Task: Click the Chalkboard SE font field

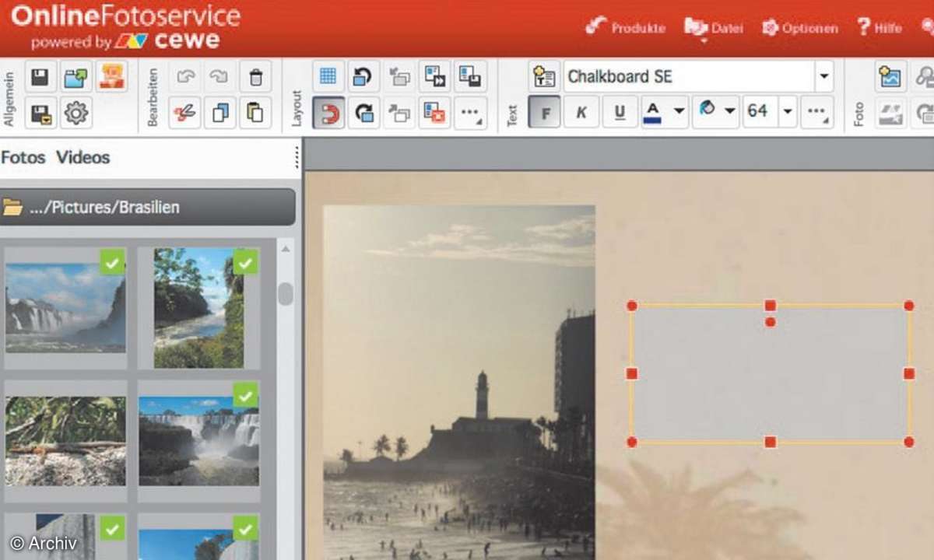Action: (x=689, y=77)
